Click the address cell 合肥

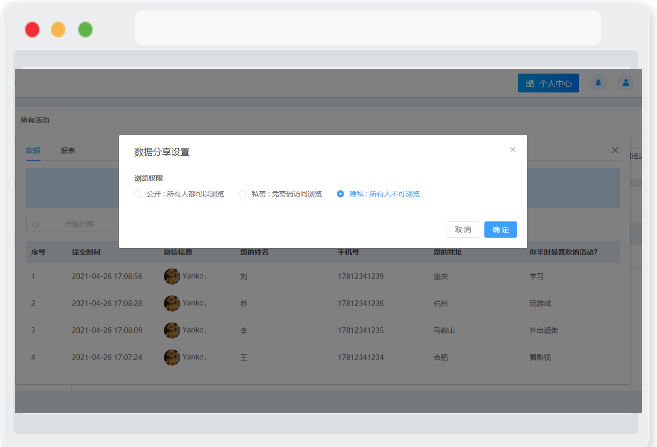(440, 357)
